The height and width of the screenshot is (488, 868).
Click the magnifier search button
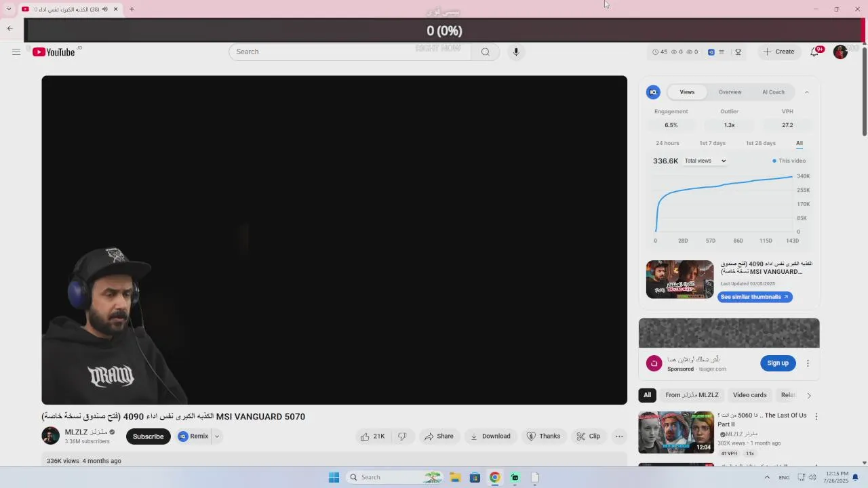click(x=485, y=52)
